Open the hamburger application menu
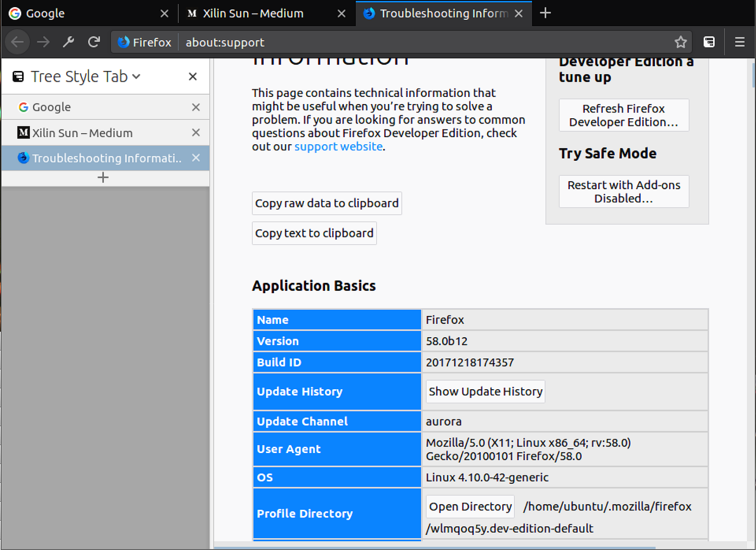Screen dimensions: 756x550 click(x=740, y=42)
